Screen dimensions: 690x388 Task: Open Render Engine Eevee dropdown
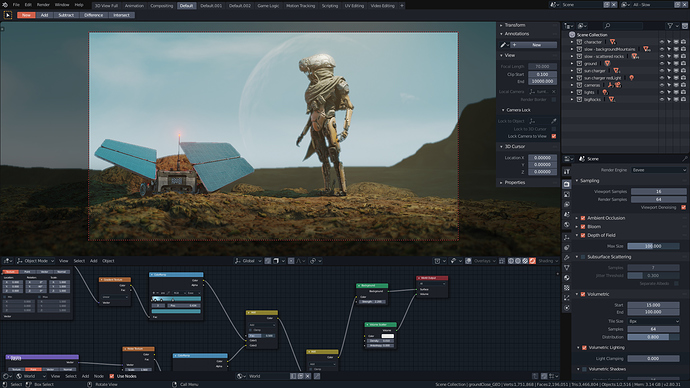pyautogui.click(x=659, y=170)
